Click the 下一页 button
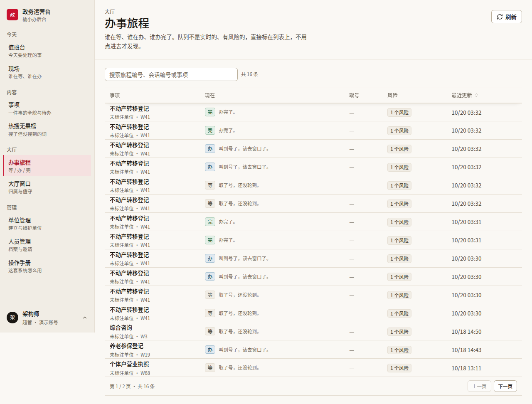532x404 pixels. [x=505, y=386]
